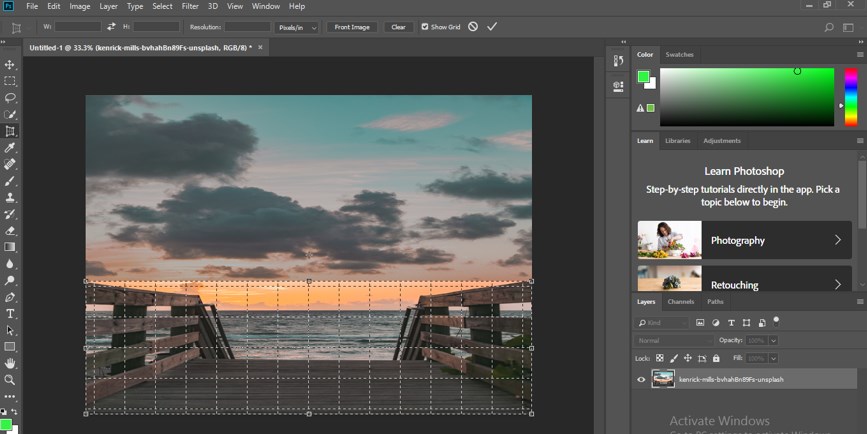Select the Blur tool
This screenshot has width=867, height=434.
(10, 264)
